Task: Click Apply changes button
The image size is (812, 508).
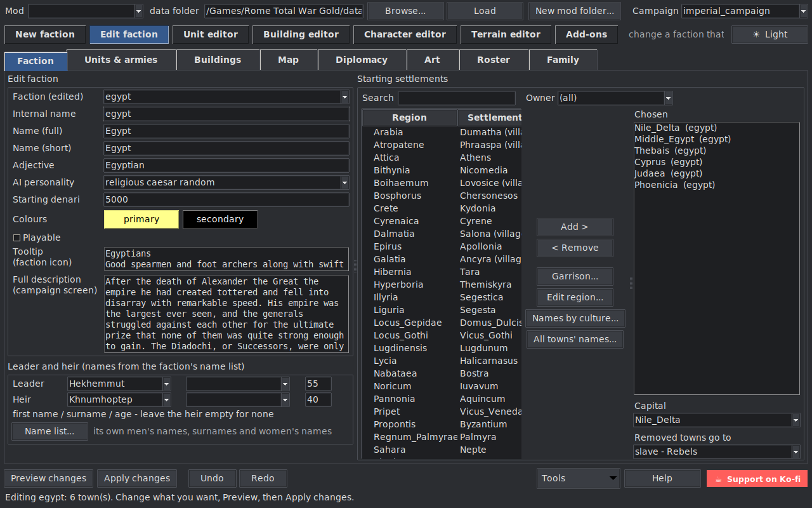Action: (137, 478)
